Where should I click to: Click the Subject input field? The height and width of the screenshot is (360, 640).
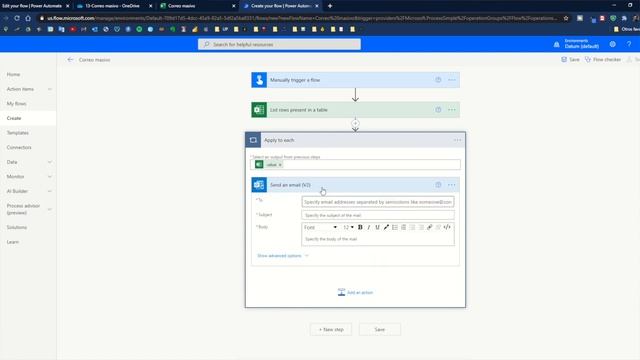[378, 215]
